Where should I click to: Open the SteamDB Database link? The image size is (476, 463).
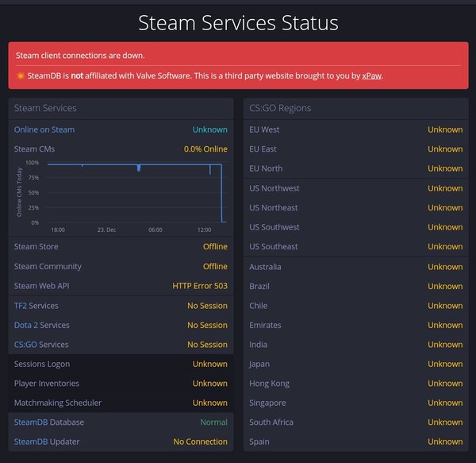coord(31,422)
